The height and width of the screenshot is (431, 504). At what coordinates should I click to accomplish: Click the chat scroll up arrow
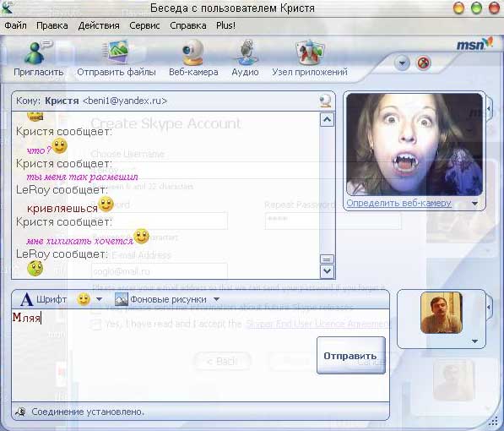point(327,120)
